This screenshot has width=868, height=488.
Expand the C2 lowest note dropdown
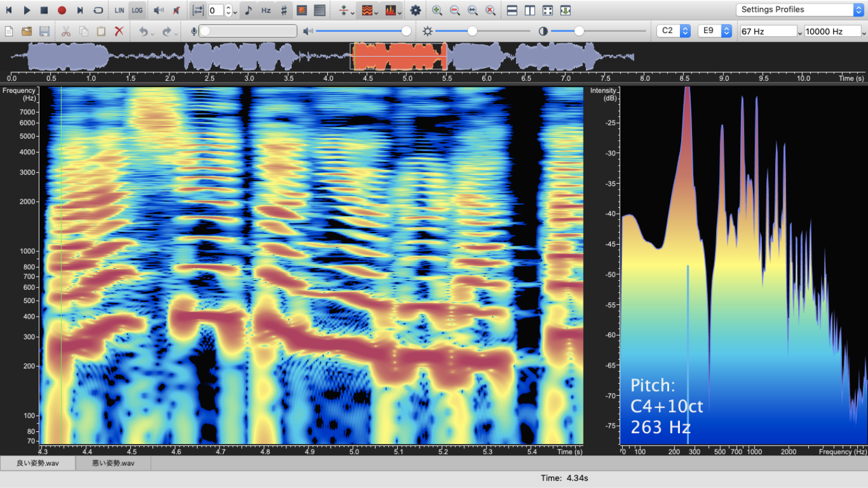tap(673, 31)
